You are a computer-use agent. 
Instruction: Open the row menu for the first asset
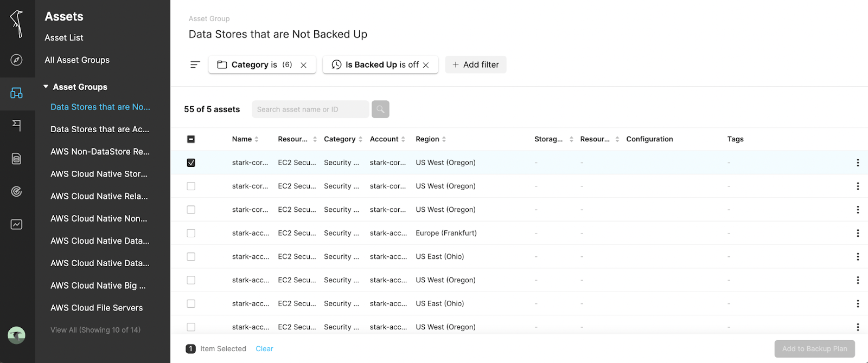pyautogui.click(x=858, y=163)
